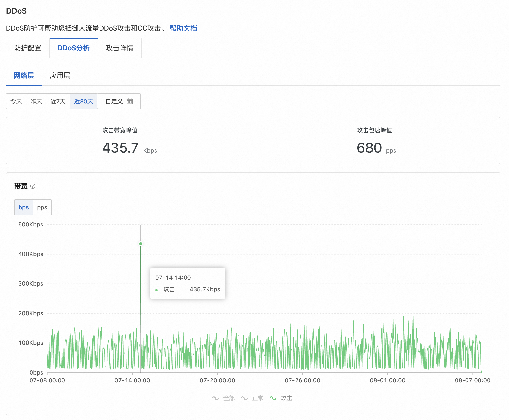Click the green peak data point on chart
Viewport: 509px width, 420px height.
tap(141, 244)
